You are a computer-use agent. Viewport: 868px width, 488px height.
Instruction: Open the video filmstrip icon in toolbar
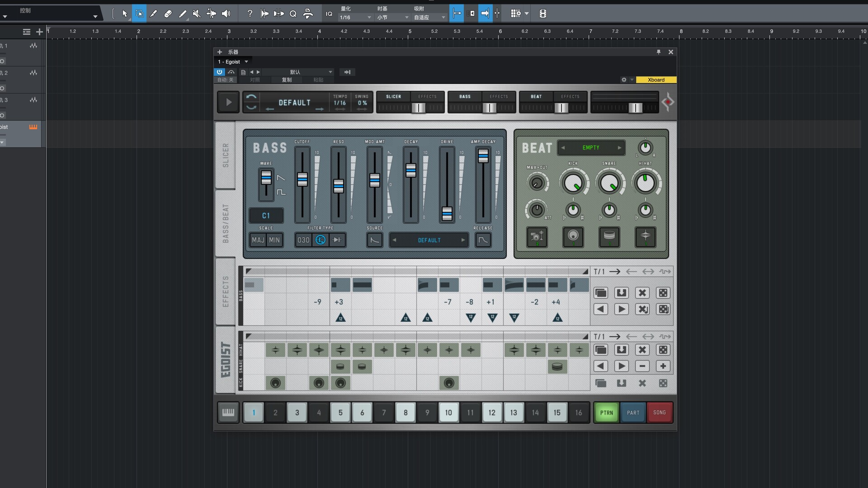click(543, 14)
